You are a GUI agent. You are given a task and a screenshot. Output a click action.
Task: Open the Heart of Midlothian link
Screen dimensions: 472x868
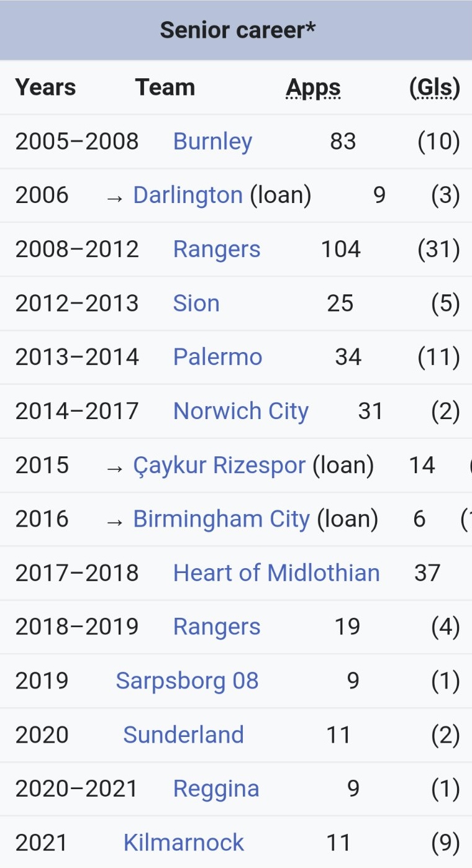pyautogui.click(x=276, y=573)
